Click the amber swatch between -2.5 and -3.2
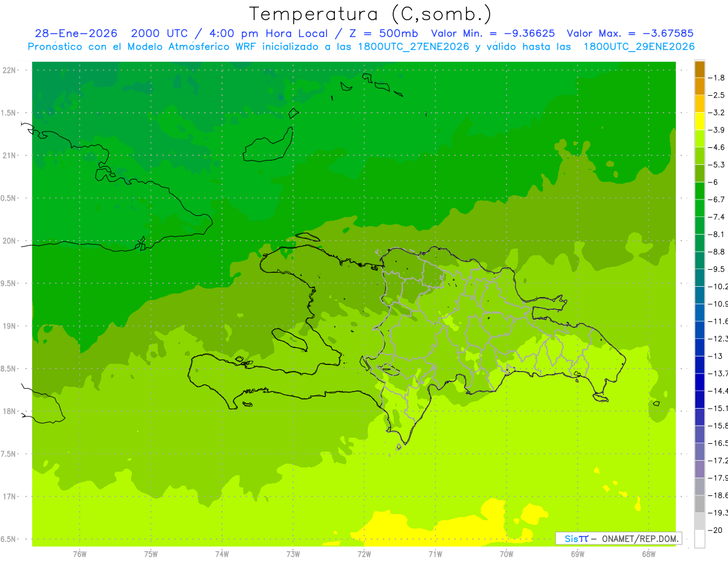The height and width of the screenshot is (562, 728). point(699,104)
